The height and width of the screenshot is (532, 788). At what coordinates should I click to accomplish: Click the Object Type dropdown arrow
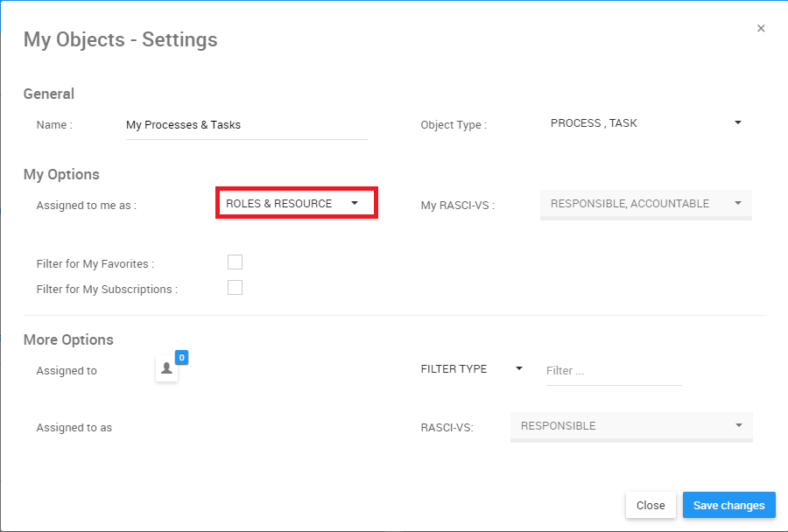point(738,122)
